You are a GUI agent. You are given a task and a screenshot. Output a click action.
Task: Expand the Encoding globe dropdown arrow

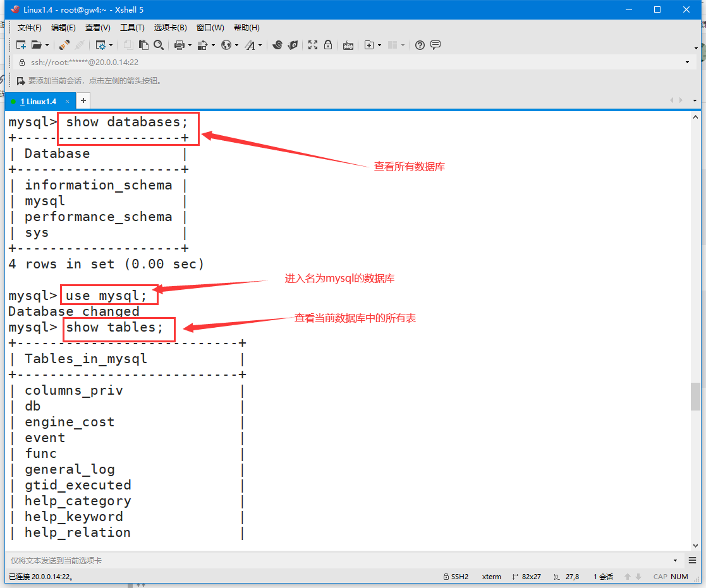pyautogui.click(x=236, y=45)
